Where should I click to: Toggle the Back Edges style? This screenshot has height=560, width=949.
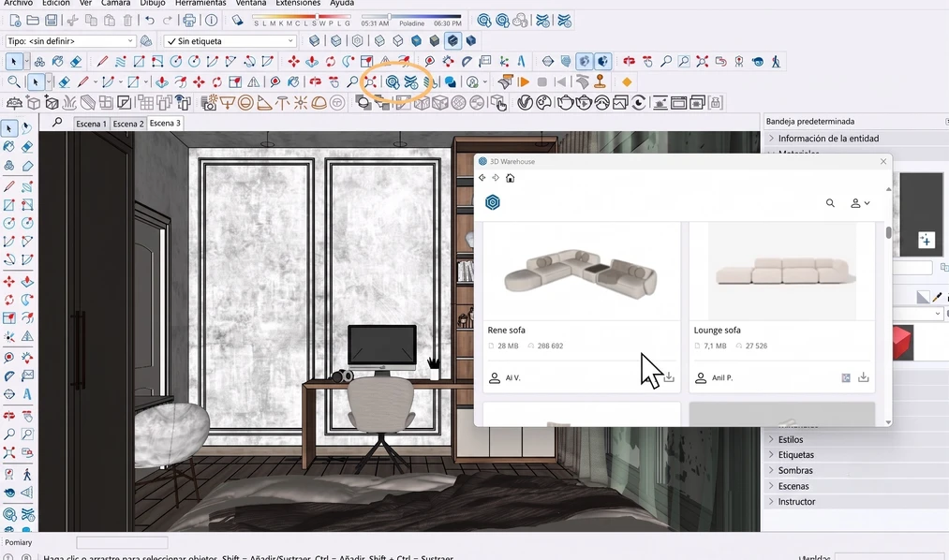coord(336,41)
